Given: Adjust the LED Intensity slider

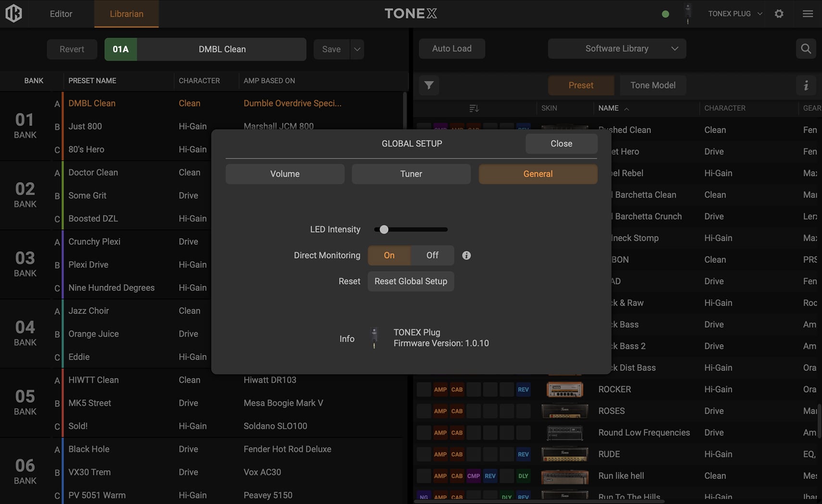Looking at the screenshot, I should (384, 229).
